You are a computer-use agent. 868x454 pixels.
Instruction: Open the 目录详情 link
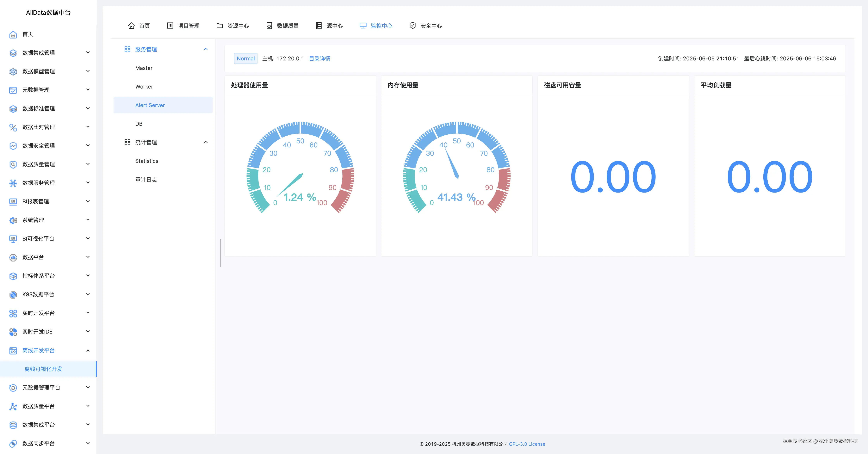[320, 58]
